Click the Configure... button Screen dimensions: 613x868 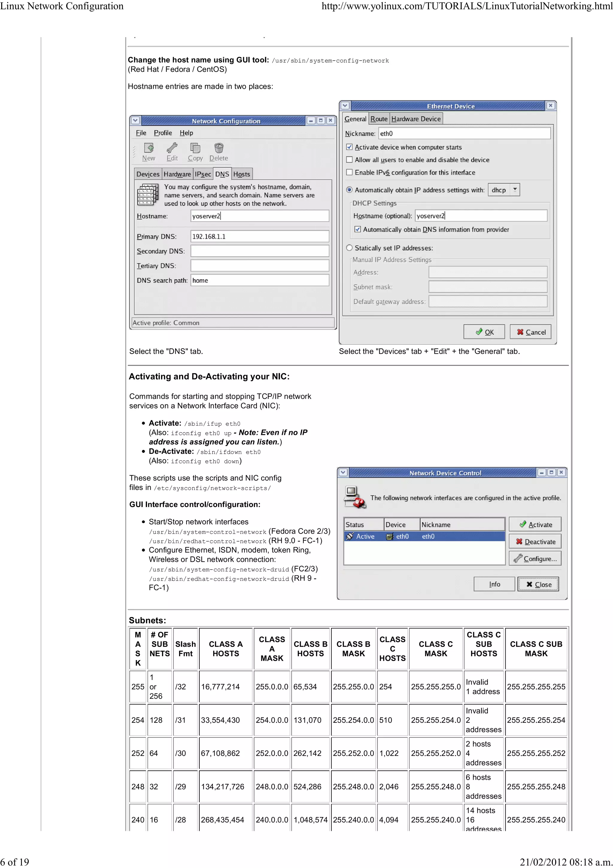(535, 558)
